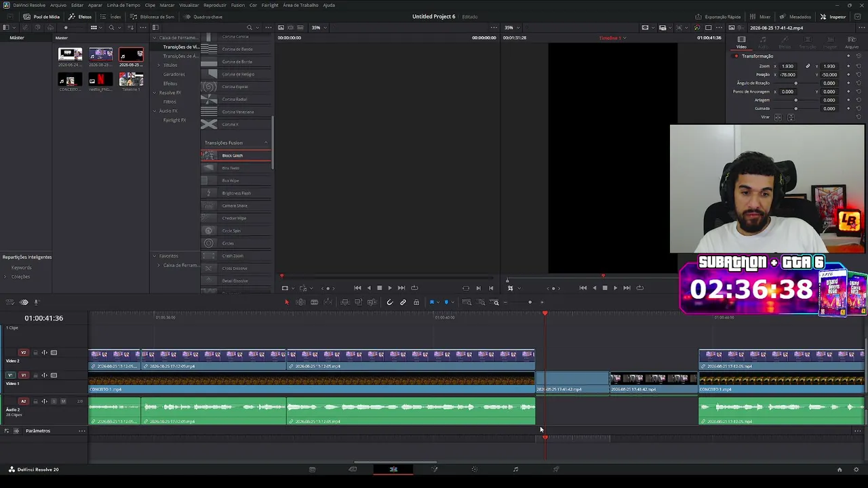Viewport: 868px width, 488px height.
Task: Click the Posição Y value field
Action: pyautogui.click(x=829, y=75)
